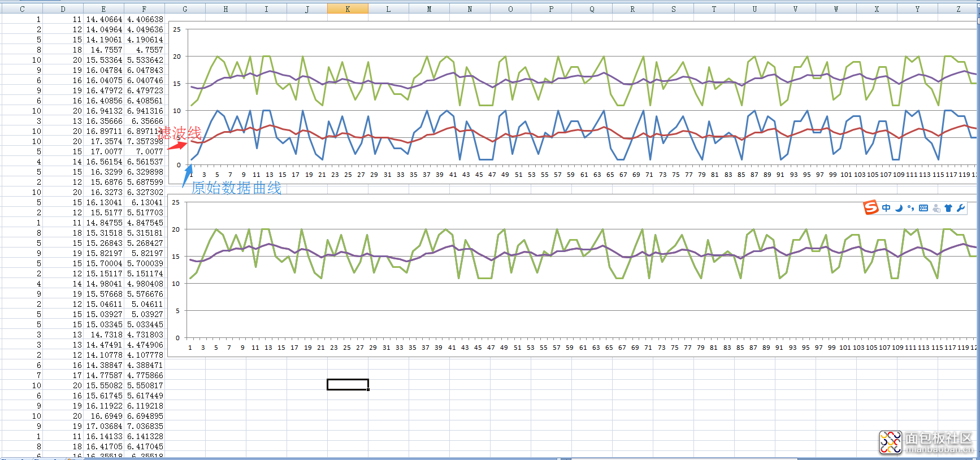Select cell containing 4.474906
The image size is (980, 460).
pos(145,345)
